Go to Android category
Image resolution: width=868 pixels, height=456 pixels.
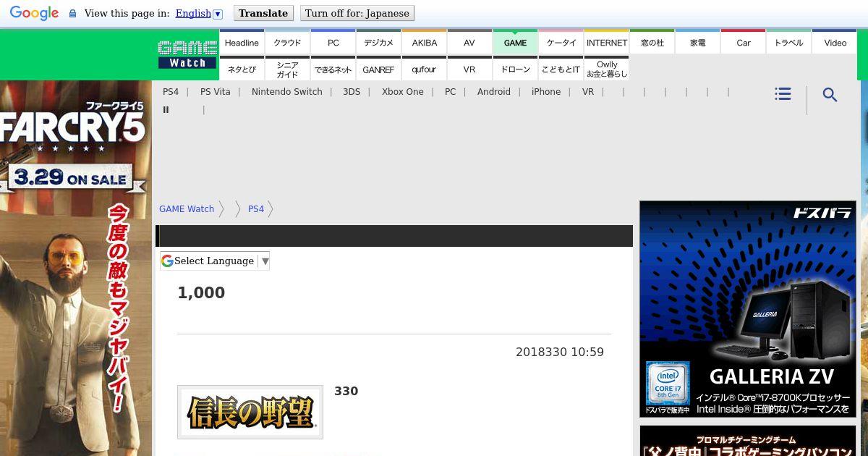[x=494, y=92]
